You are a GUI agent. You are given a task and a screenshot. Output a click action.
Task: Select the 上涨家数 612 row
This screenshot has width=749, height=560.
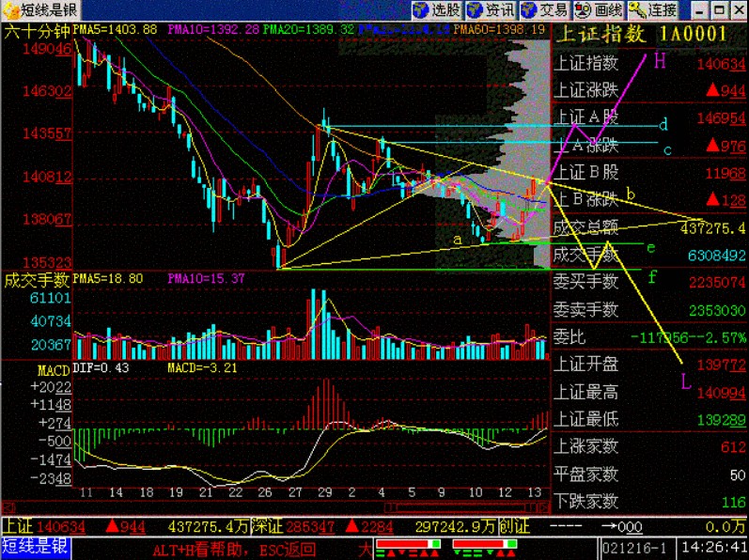point(649,447)
